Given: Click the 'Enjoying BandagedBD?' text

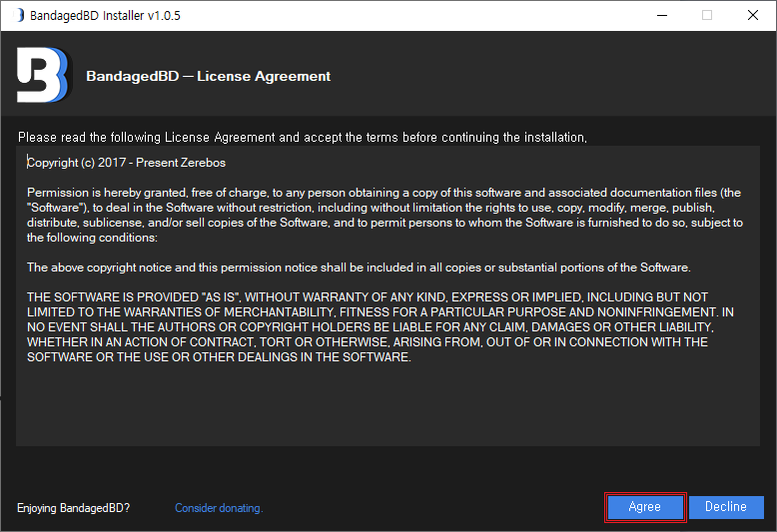Looking at the screenshot, I should (73, 508).
